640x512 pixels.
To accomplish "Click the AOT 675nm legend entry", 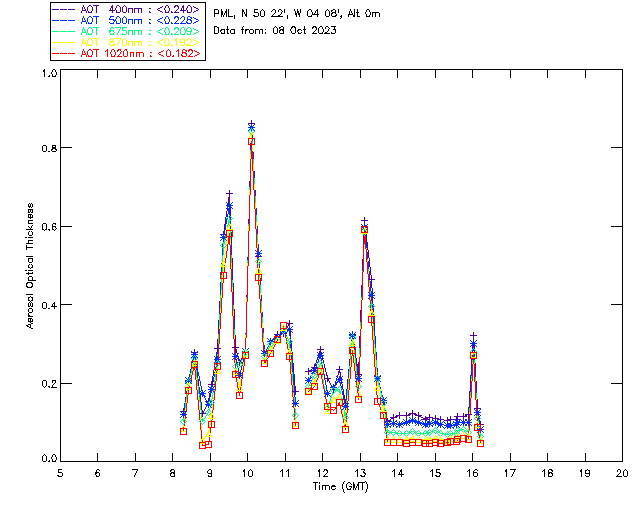I will 126,31.
